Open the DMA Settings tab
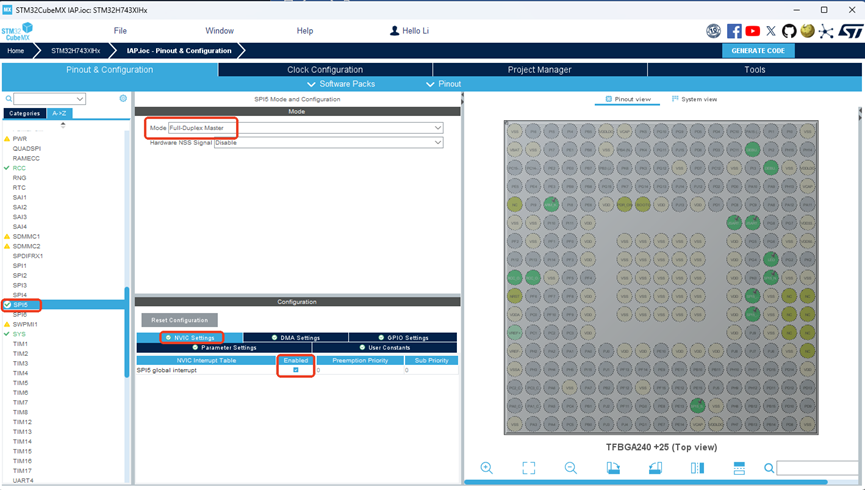 (x=295, y=338)
